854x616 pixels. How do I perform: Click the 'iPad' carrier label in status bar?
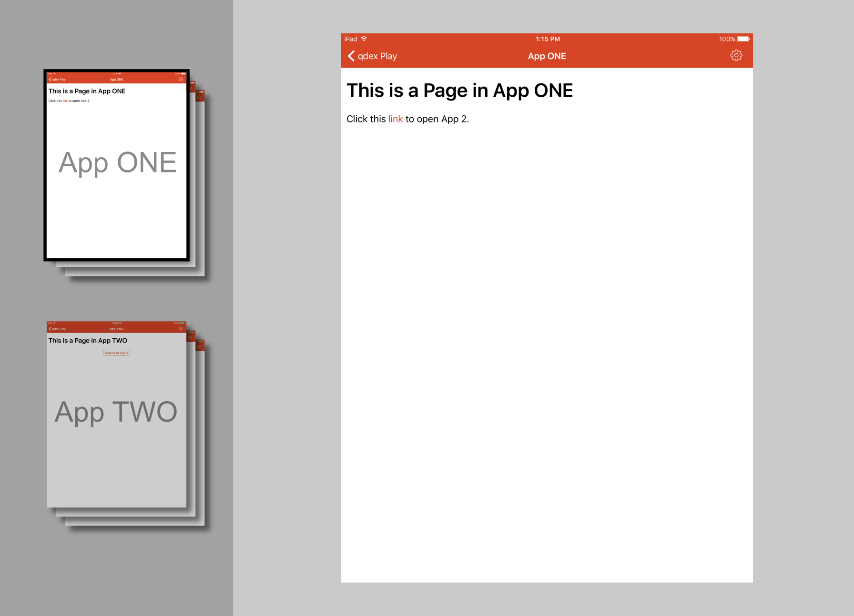pyautogui.click(x=351, y=39)
